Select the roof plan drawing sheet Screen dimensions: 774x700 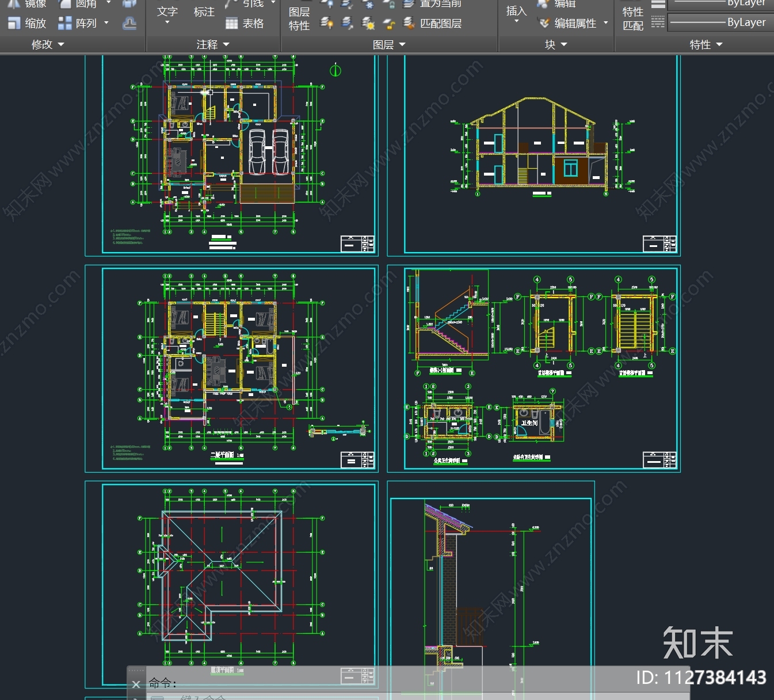[231, 584]
